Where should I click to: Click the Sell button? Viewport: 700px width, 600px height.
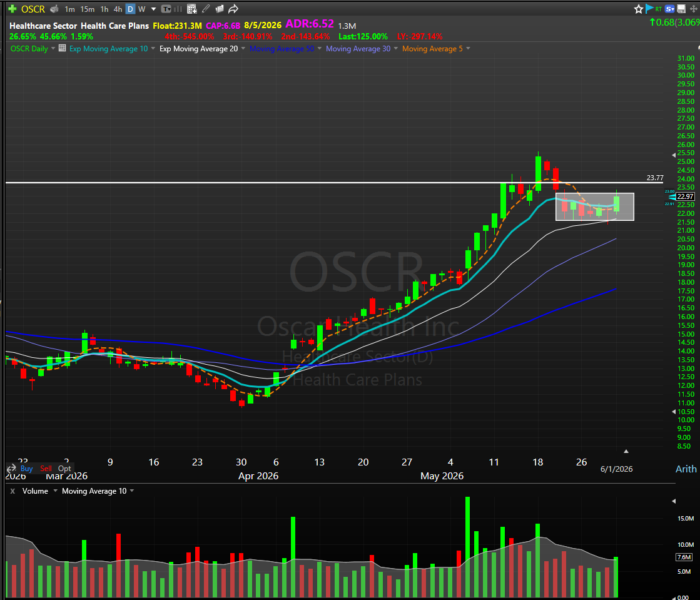tap(46, 469)
